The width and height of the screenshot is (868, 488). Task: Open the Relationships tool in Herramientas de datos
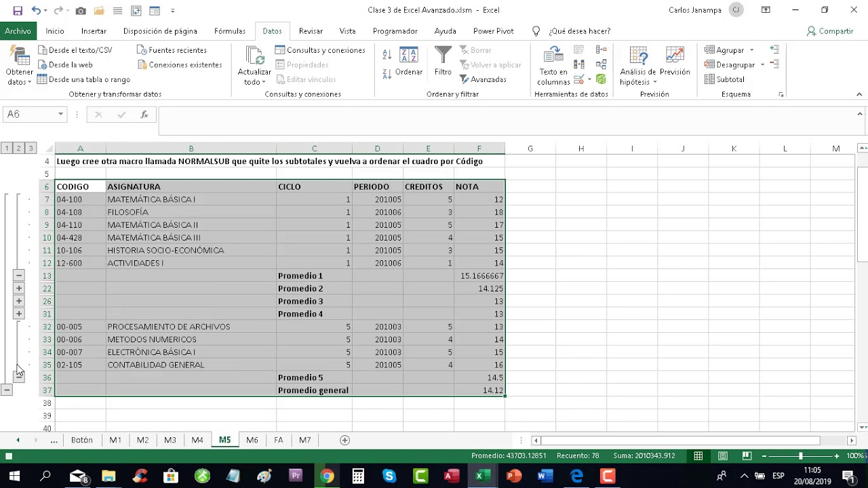pyautogui.click(x=601, y=64)
